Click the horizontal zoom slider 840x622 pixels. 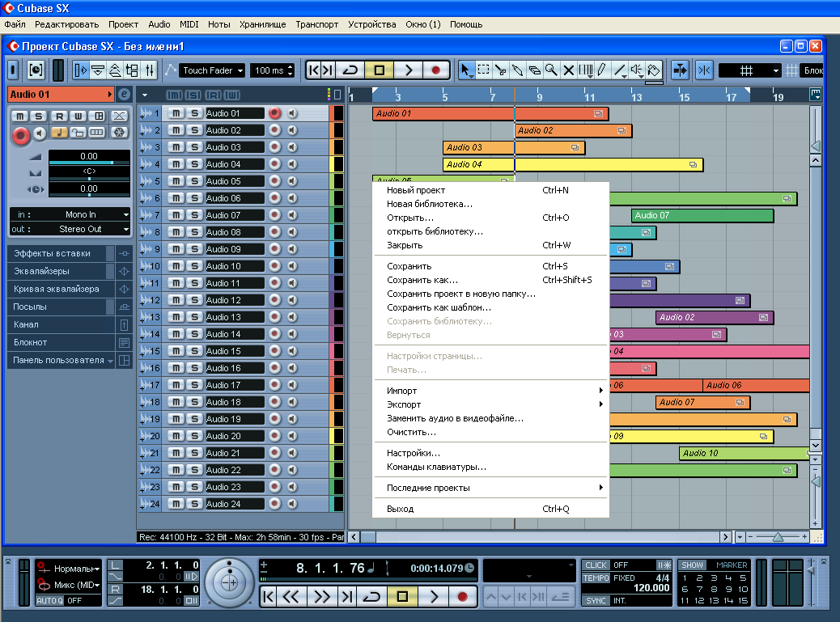point(778,536)
